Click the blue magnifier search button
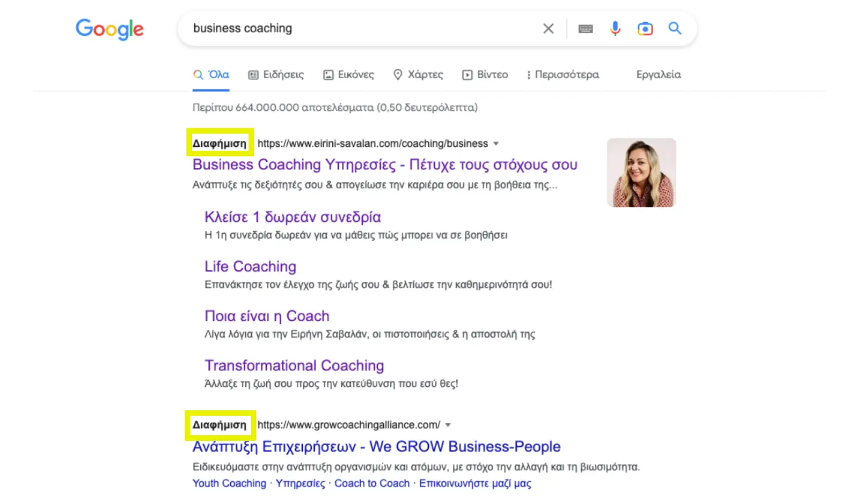860x504 pixels. (675, 28)
